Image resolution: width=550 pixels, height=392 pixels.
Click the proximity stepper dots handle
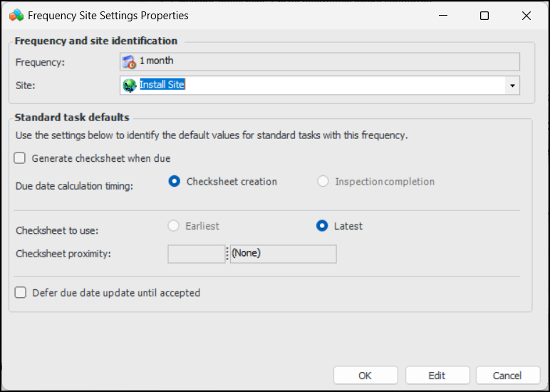227,254
